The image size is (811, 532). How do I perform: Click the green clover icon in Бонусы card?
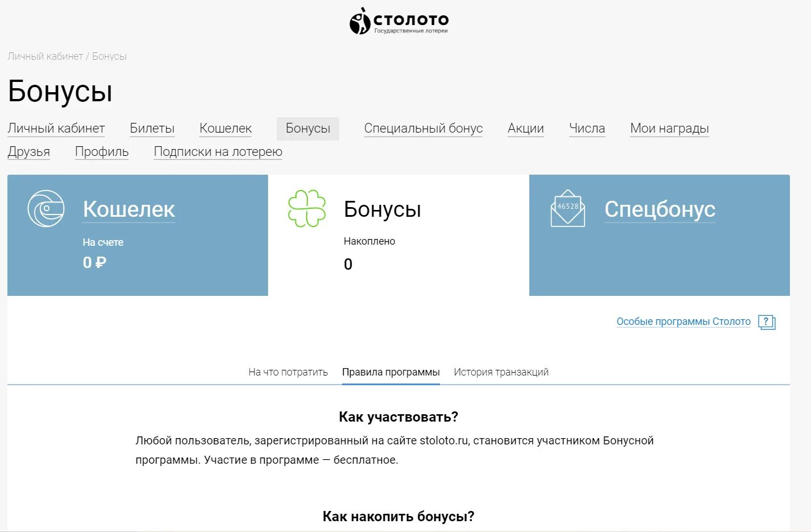click(307, 208)
